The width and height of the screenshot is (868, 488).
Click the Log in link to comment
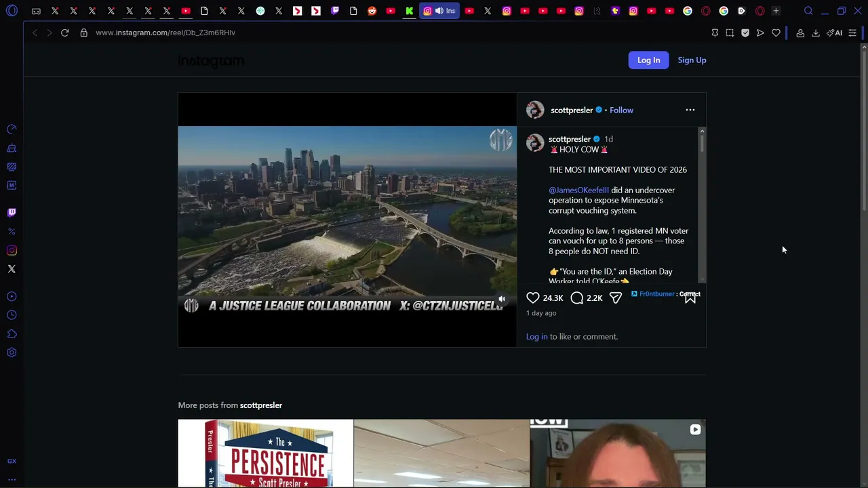point(536,337)
